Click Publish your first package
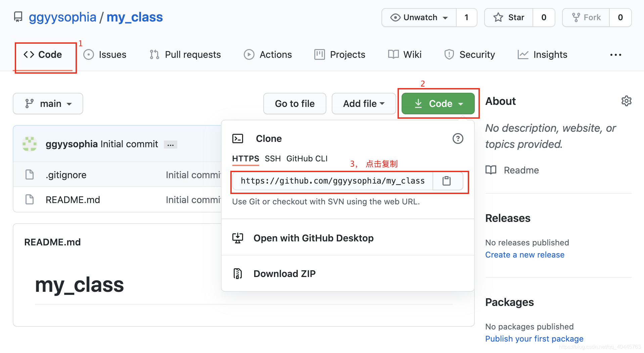Screen dimensions: 644x353 point(534,339)
